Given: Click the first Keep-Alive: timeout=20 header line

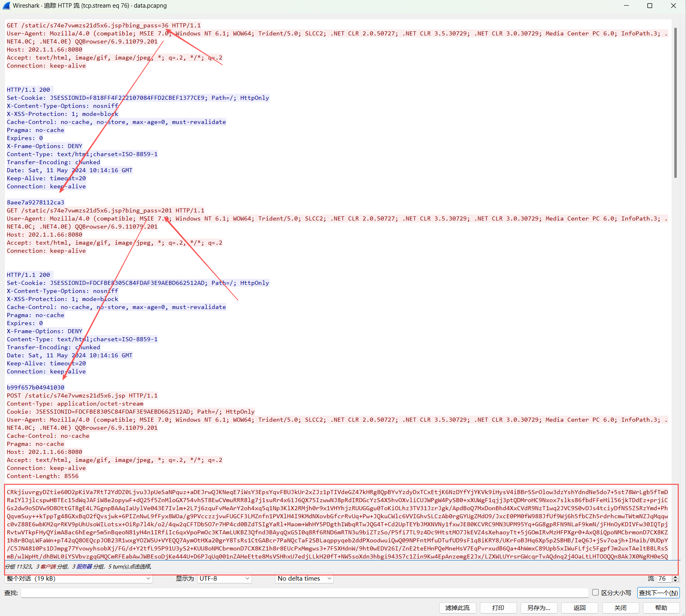Looking at the screenshot, I should click(46, 178).
